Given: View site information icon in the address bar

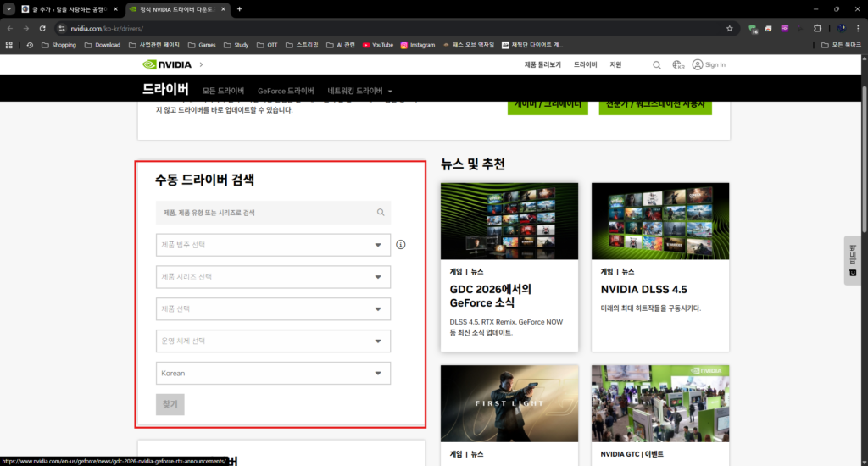Looking at the screenshot, I should (62, 28).
